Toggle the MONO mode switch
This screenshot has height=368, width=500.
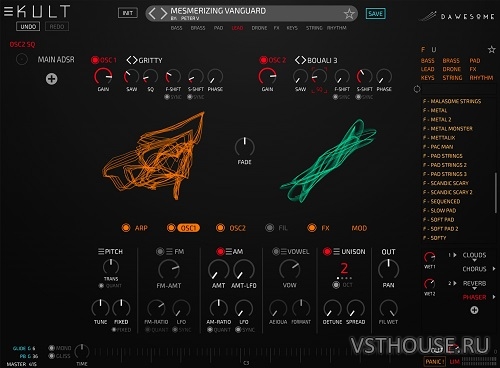[51, 348]
